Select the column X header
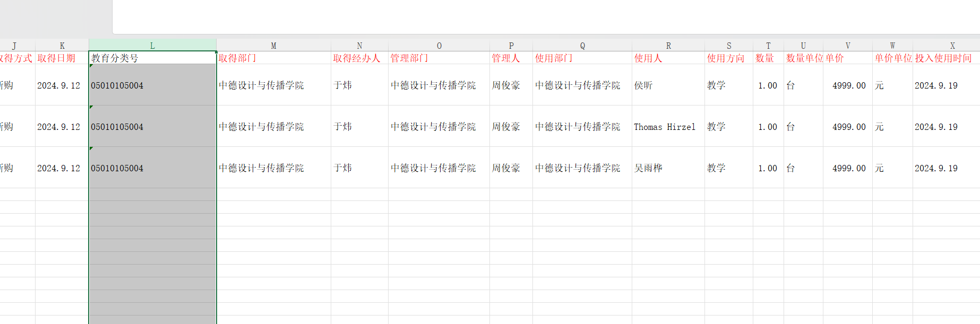 click(952, 46)
